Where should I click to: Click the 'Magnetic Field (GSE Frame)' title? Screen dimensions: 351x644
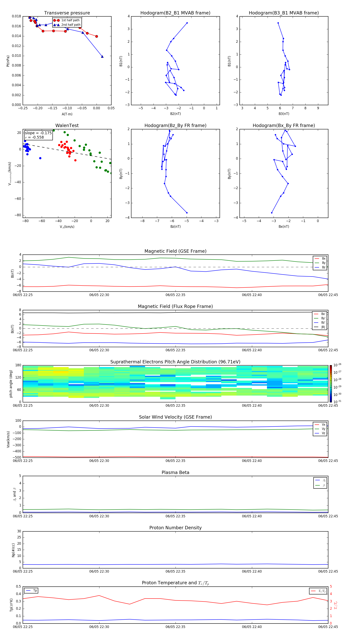(175, 251)
